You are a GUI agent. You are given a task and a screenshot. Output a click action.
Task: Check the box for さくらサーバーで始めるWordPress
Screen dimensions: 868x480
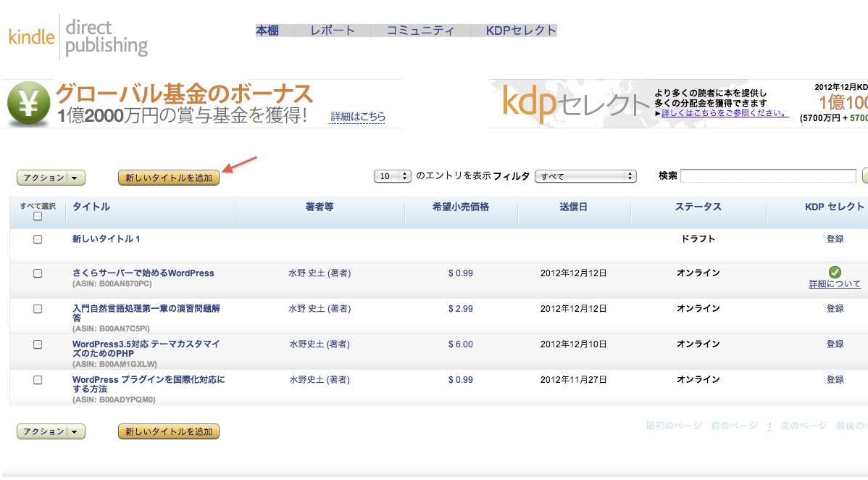click(x=38, y=273)
